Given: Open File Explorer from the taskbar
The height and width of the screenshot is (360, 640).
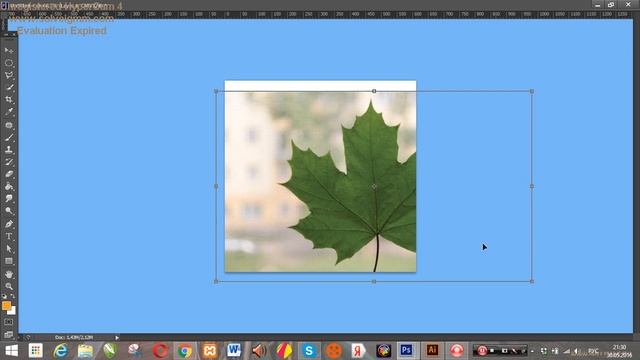Looking at the screenshot, I should click(85, 351).
